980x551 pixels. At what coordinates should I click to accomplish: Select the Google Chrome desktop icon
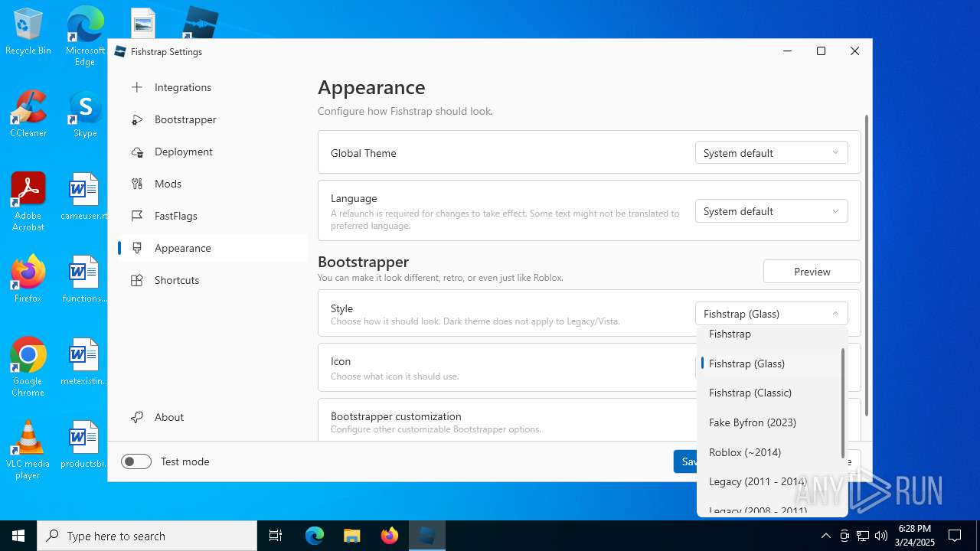click(28, 367)
